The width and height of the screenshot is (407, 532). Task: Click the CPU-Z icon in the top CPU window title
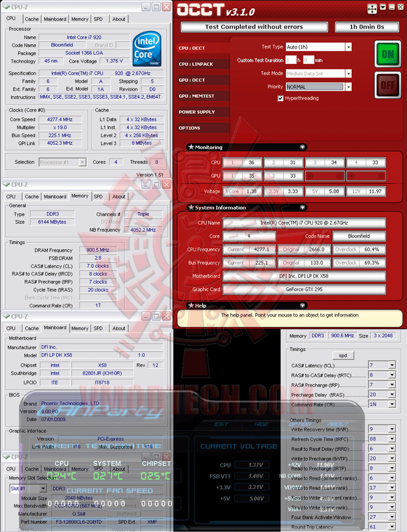pos(6,7)
